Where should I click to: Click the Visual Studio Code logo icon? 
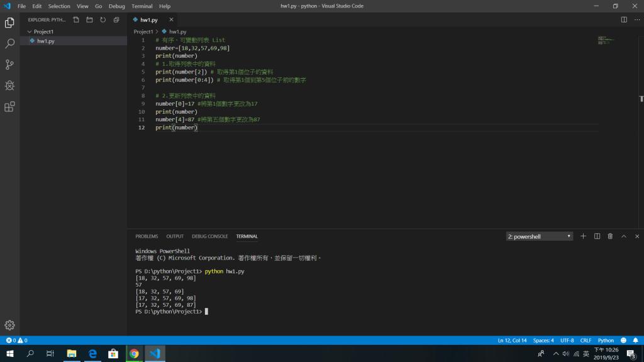pos(7,6)
